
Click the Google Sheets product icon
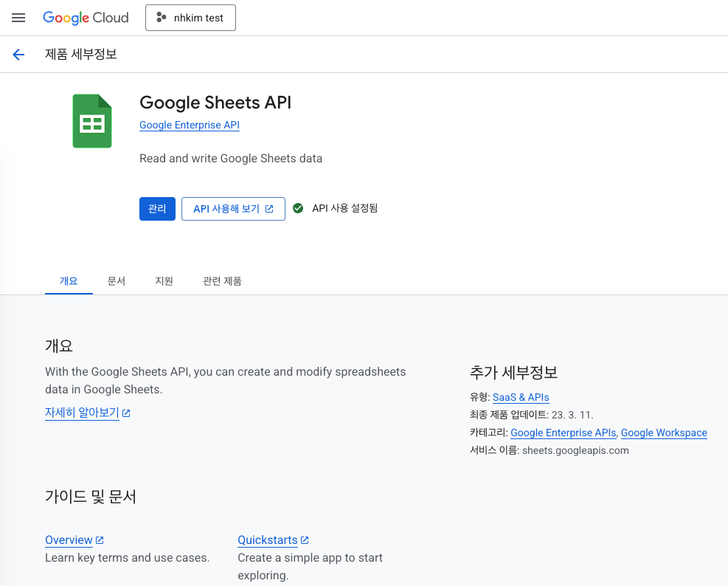[x=92, y=122]
